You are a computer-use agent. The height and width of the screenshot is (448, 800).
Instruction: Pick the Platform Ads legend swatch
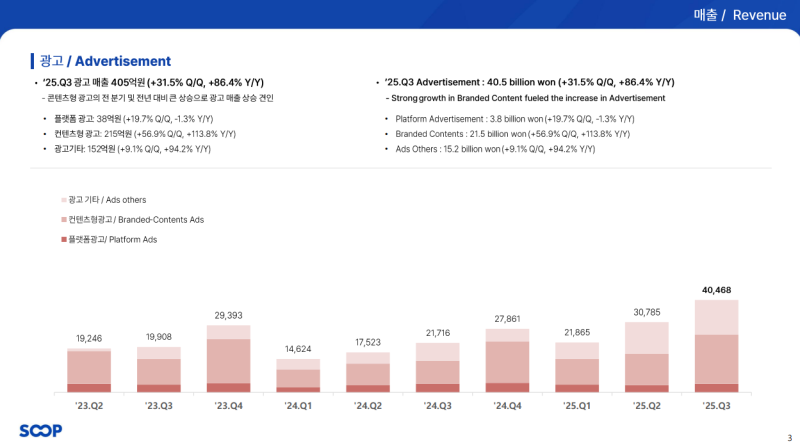(x=63, y=240)
